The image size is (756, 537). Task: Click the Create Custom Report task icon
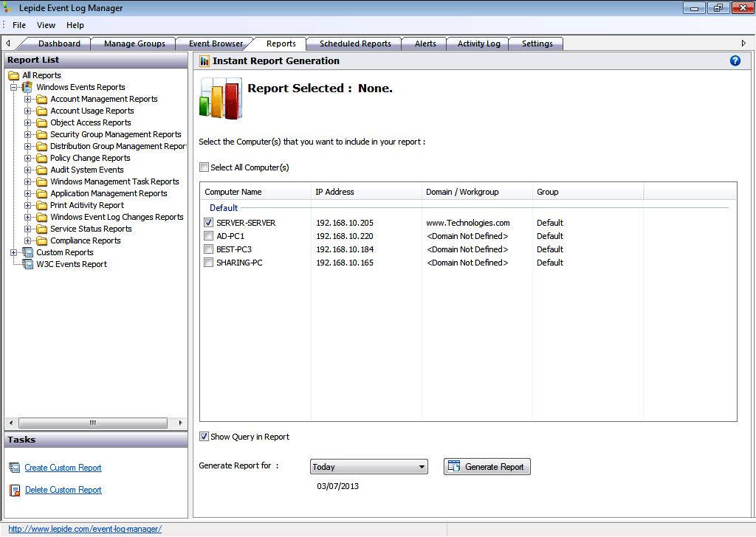(x=15, y=468)
